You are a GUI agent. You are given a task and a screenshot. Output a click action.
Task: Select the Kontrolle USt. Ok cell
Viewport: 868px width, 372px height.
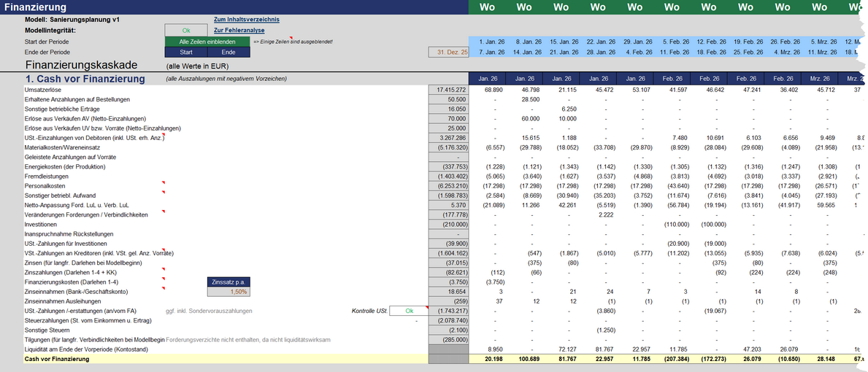[409, 311]
